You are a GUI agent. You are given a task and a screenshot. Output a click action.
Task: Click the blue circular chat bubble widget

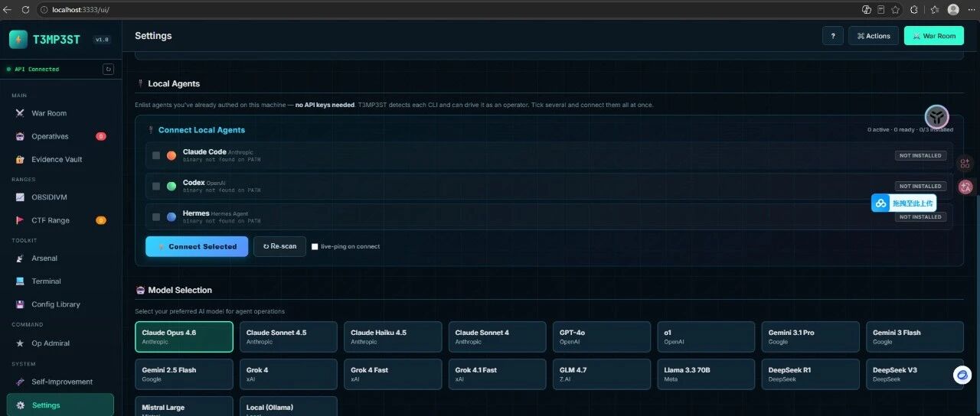[x=962, y=375]
